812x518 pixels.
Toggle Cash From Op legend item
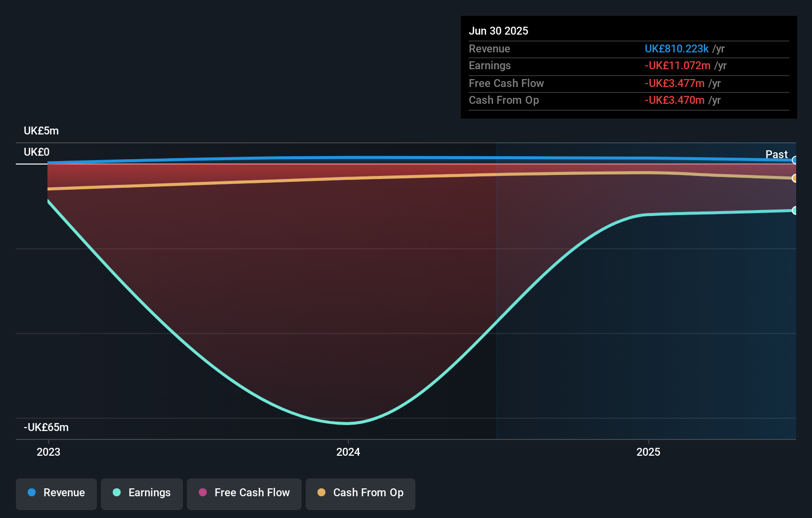pyautogui.click(x=361, y=493)
